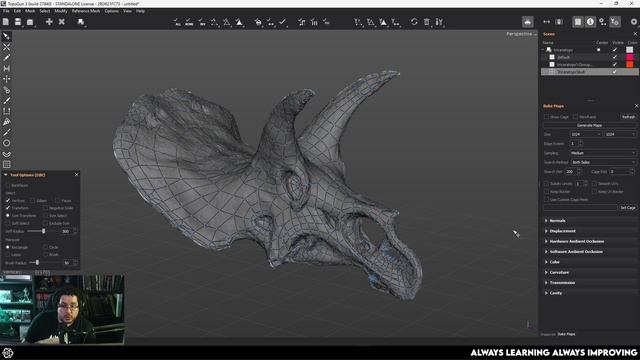Close the Bake Maps panel
Viewport: 640px width, 360px height.
pyautogui.click(x=636, y=106)
